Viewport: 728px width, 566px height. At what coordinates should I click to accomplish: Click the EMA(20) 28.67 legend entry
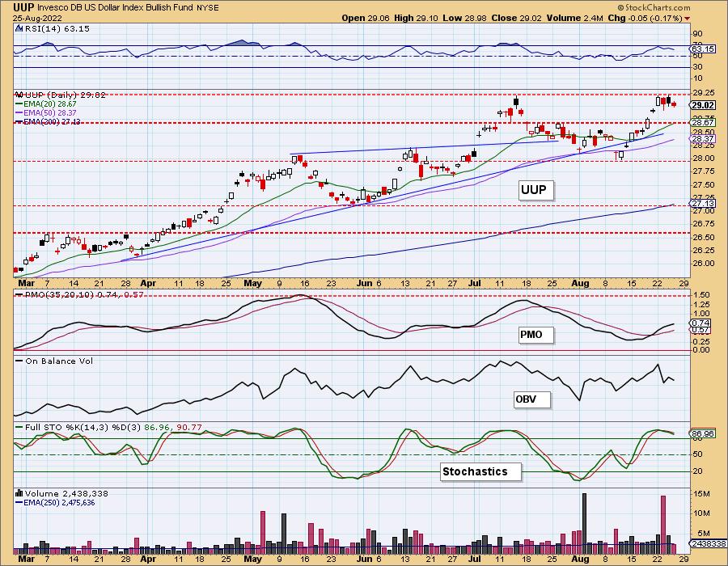click(x=46, y=104)
